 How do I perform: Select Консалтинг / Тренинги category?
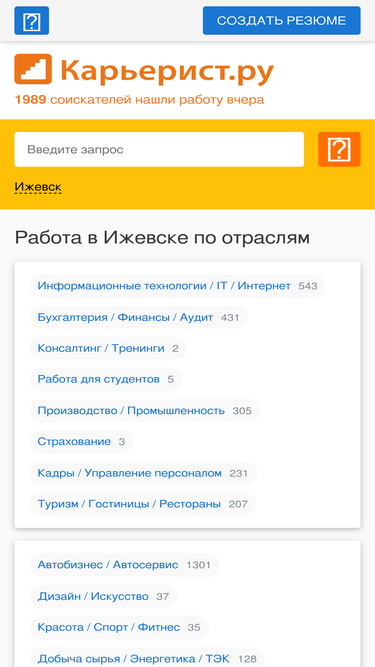(108, 348)
